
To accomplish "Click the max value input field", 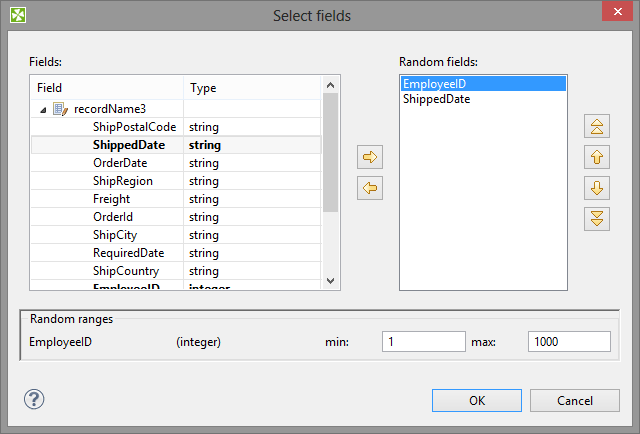I will pos(569,342).
